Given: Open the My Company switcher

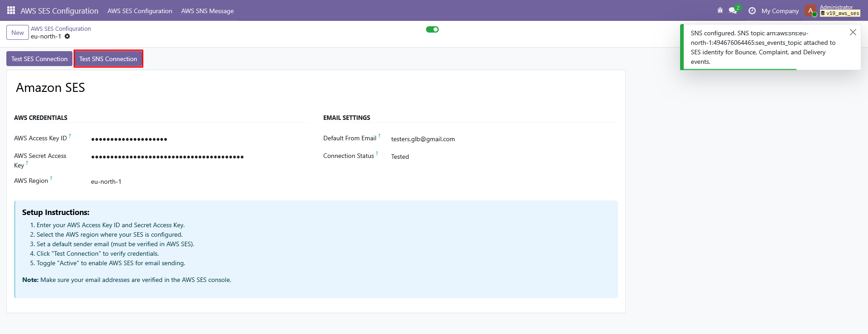Looking at the screenshot, I should click(780, 11).
